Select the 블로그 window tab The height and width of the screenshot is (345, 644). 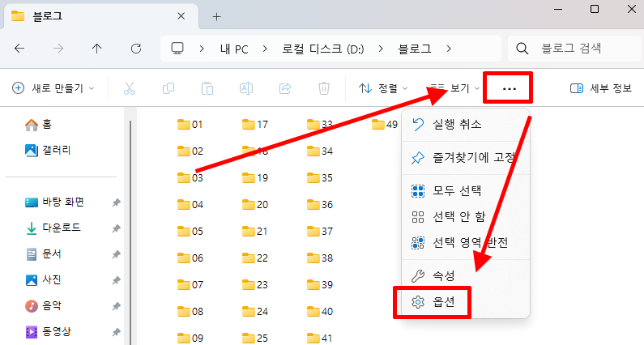[x=101, y=16]
